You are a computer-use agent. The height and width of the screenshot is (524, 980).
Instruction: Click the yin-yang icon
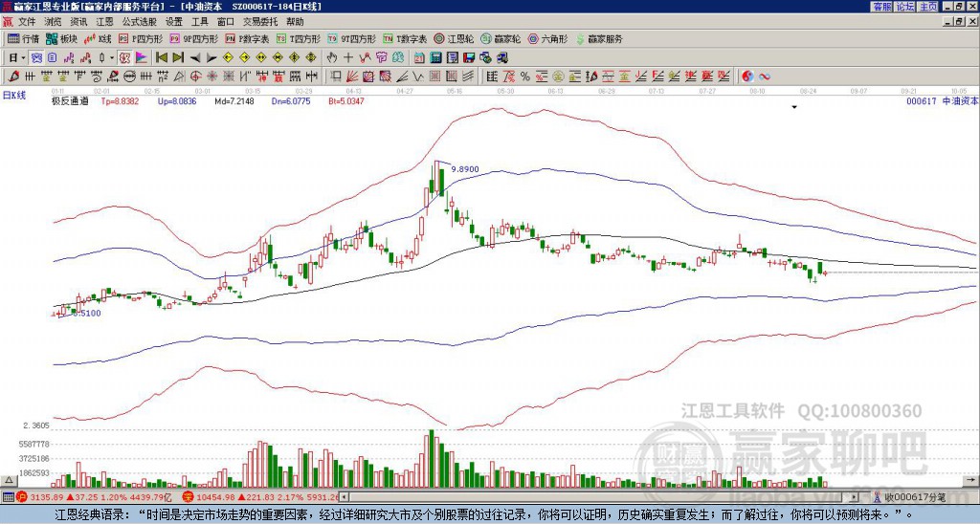point(747,76)
